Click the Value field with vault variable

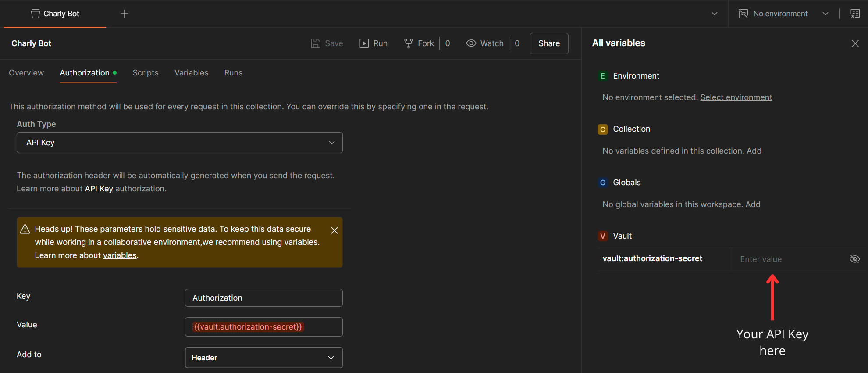coord(264,327)
